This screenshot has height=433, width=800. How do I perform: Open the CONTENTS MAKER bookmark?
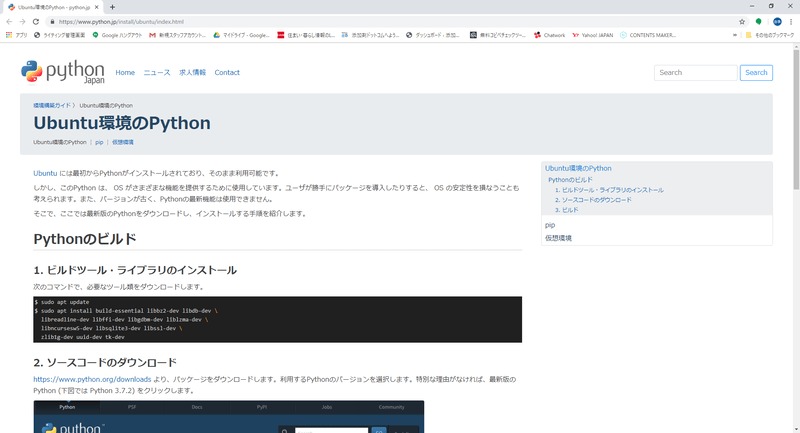click(648, 35)
